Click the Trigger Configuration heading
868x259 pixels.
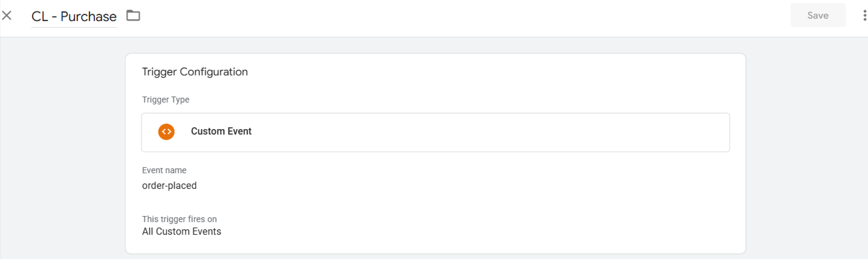pyautogui.click(x=195, y=72)
